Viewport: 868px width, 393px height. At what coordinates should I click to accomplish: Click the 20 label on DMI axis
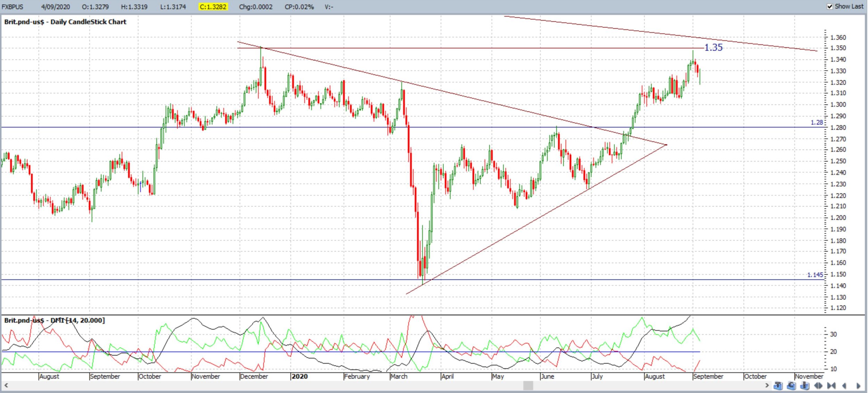coord(833,352)
